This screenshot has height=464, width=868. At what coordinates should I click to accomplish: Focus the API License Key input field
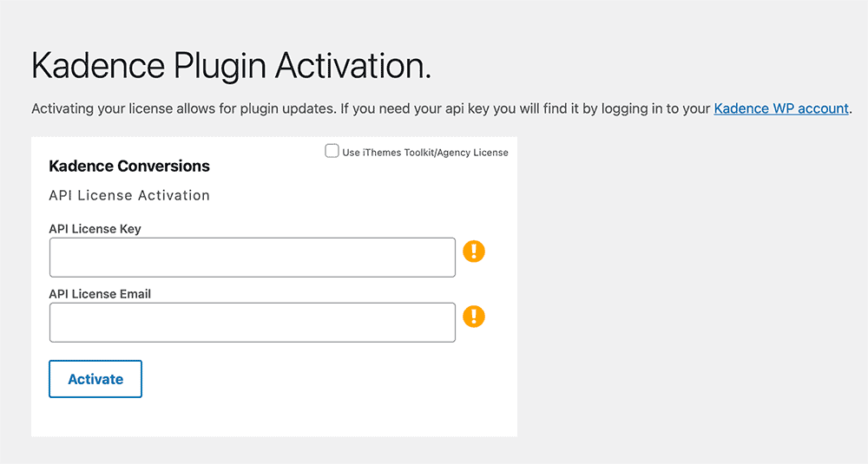pos(252,258)
